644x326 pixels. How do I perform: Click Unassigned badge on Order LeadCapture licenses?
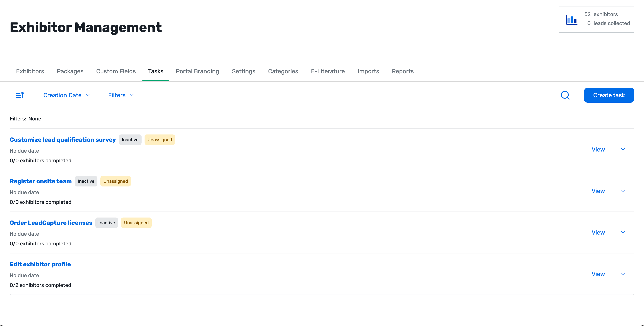(x=136, y=223)
